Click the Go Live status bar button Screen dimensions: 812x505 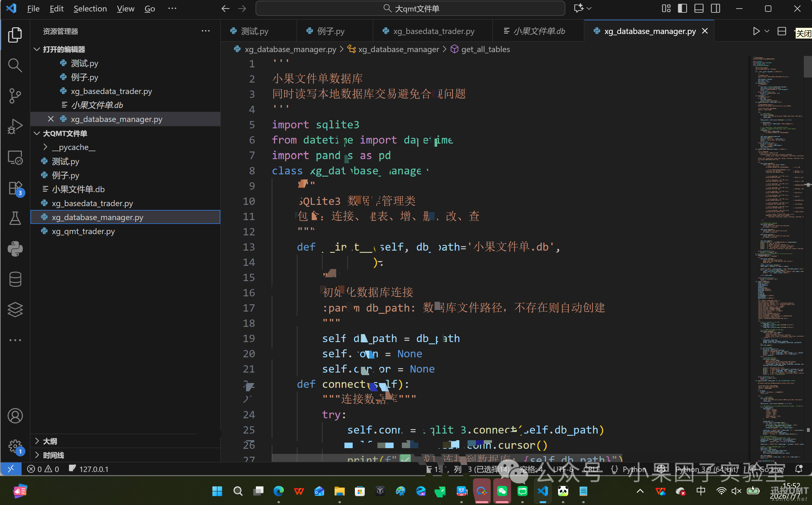[x=767, y=469]
